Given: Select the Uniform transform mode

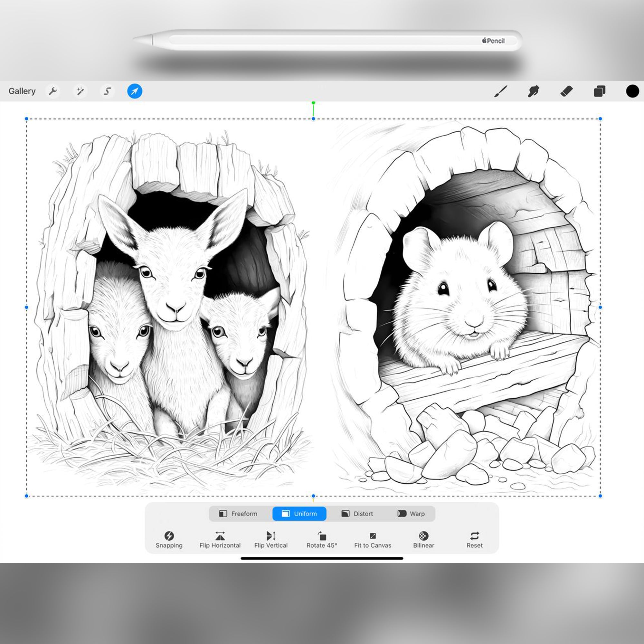Looking at the screenshot, I should click(299, 514).
